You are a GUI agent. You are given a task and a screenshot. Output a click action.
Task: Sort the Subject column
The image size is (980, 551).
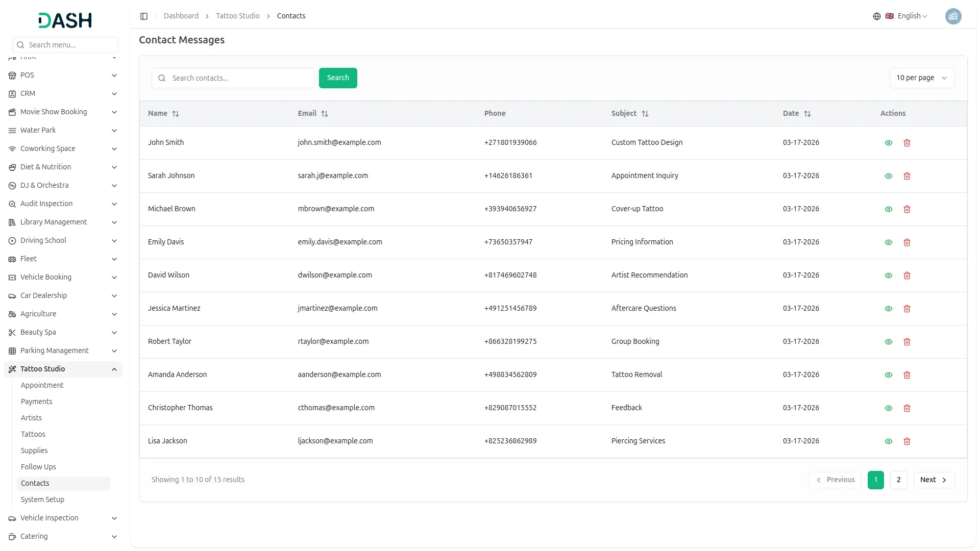[x=645, y=114]
